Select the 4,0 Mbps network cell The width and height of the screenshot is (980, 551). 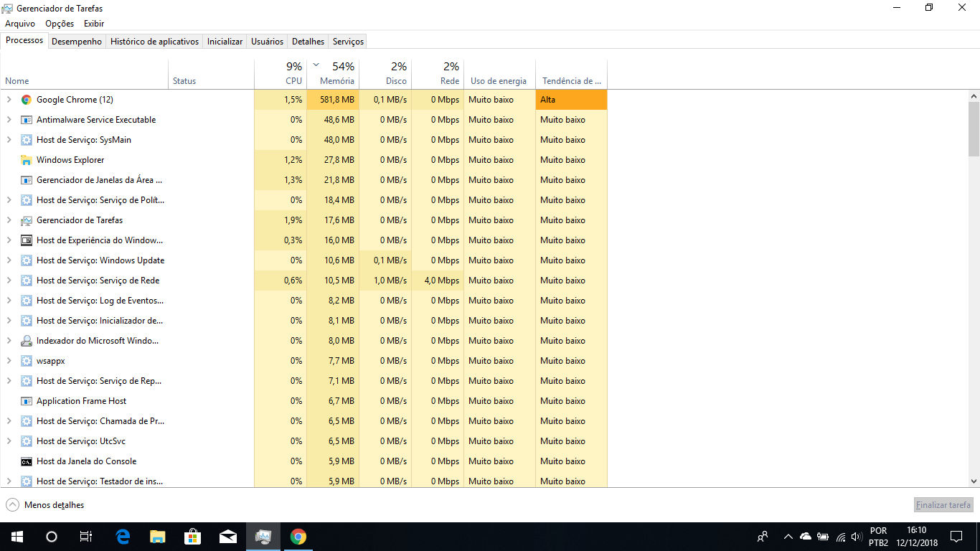click(438, 281)
